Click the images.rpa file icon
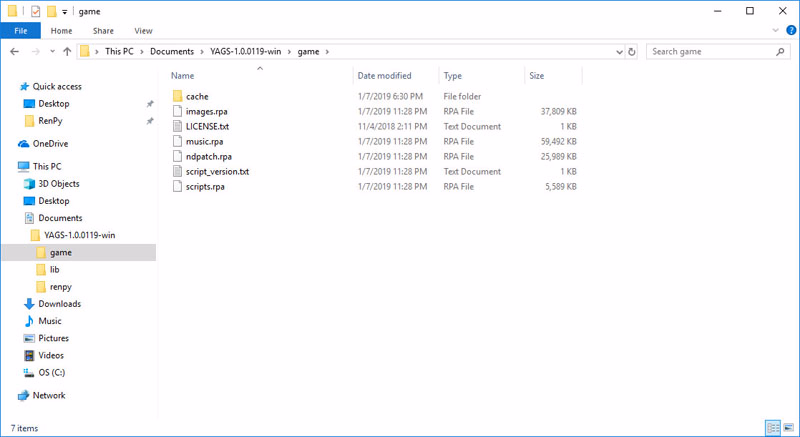 (x=178, y=111)
